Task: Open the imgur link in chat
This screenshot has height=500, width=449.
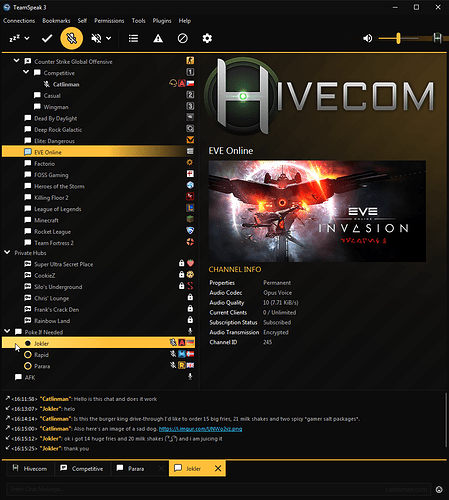Action: click(x=200, y=429)
